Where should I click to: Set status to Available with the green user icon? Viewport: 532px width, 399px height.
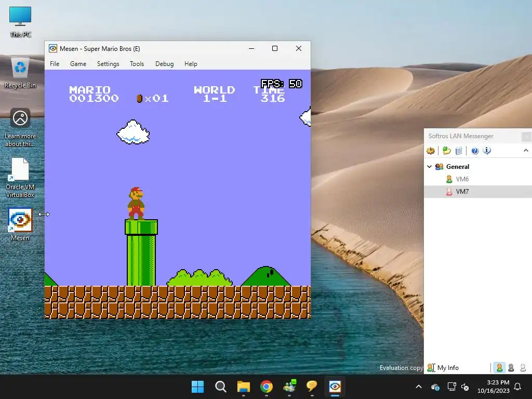point(499,367)
